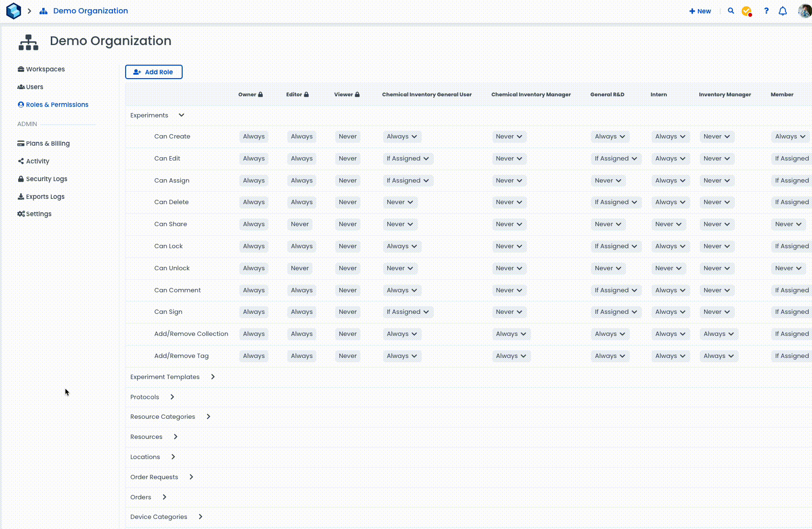
Task: Expand Resource Categories section
Action: (x=209, y=416)
